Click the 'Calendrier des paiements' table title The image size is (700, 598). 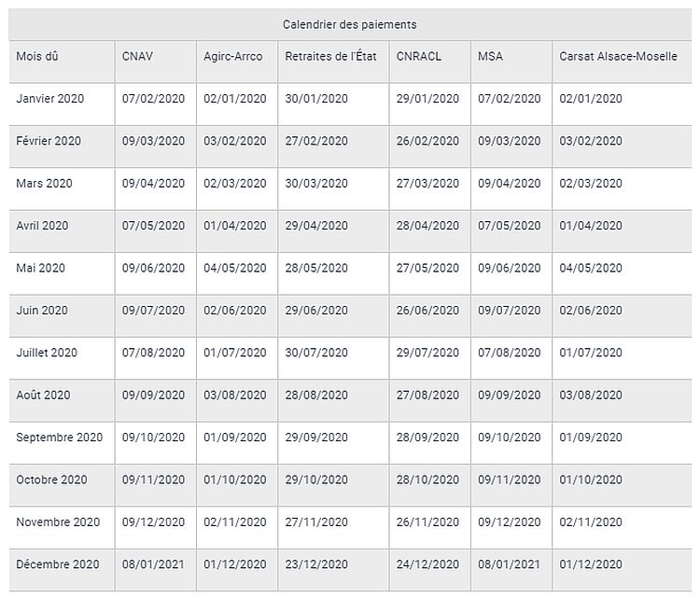(x=350, y=24)
